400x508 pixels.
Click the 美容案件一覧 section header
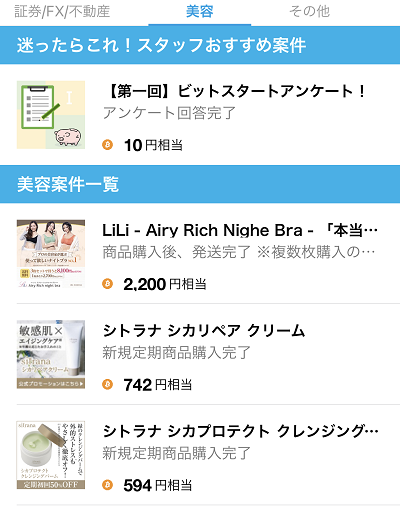point(200,184)
